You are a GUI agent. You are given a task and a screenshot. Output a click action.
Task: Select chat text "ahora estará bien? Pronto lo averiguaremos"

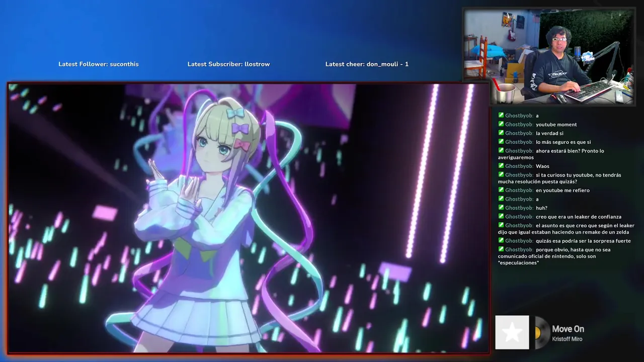(551, 154)
